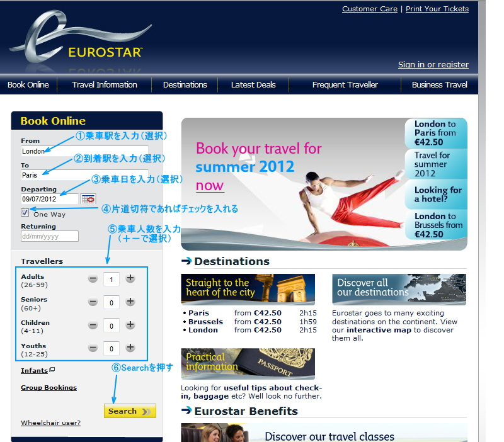This screenshot has height=442, width=504.
Task: Increase Seniors count with plus button
Action: pos(130,302)
